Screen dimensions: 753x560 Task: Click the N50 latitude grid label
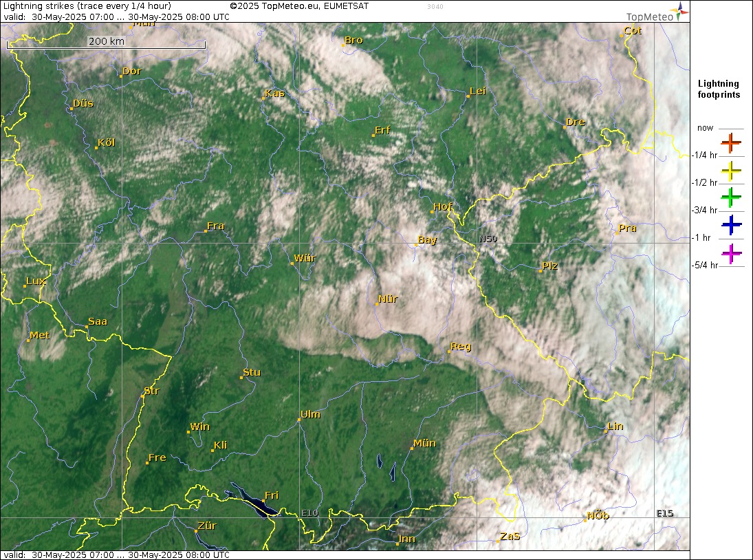point(488,239)
